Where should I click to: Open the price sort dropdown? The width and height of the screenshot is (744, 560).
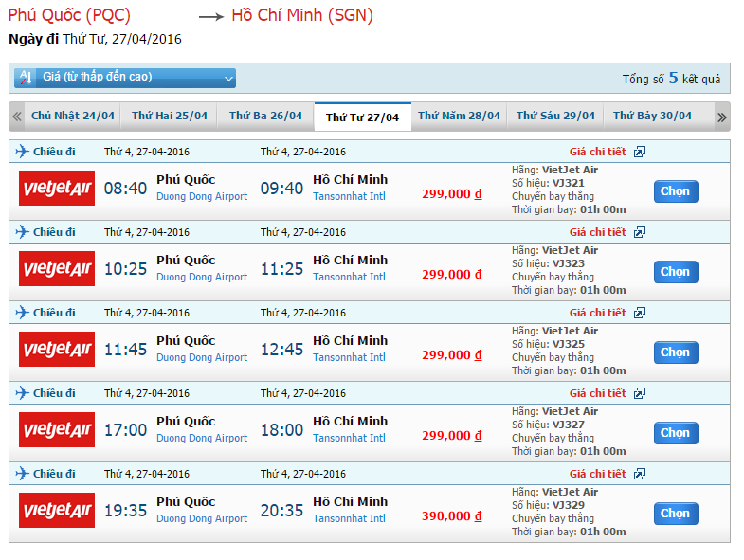tap(125, 78)
